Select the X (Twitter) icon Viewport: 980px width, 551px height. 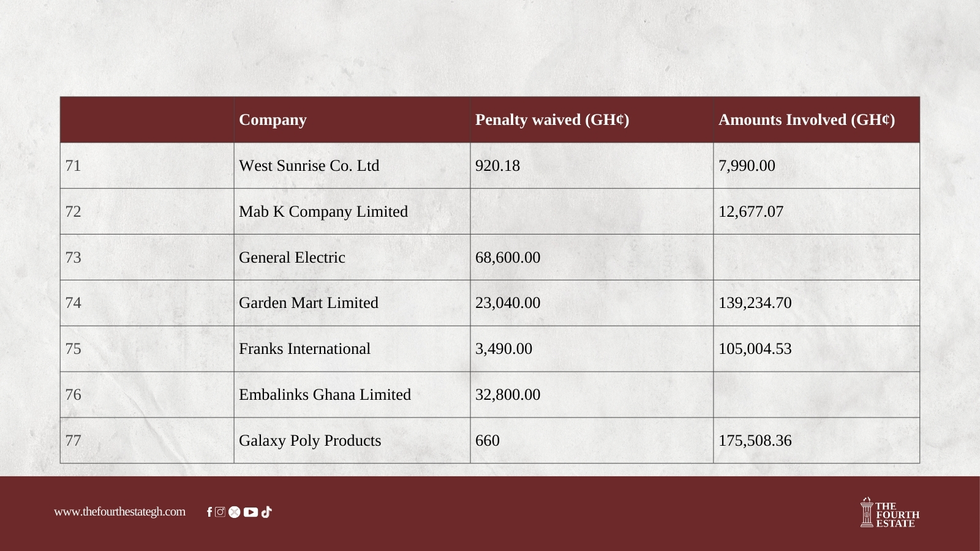pos(235,512)
